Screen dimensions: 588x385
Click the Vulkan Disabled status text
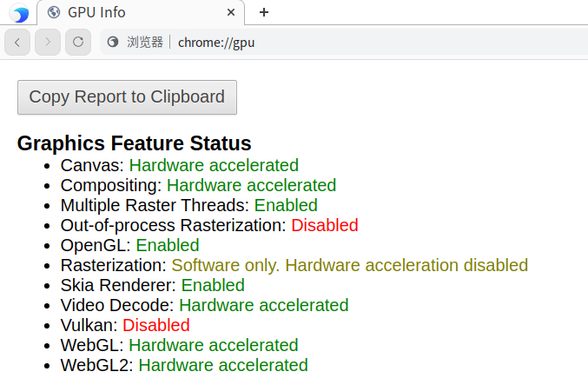[155, 325]
